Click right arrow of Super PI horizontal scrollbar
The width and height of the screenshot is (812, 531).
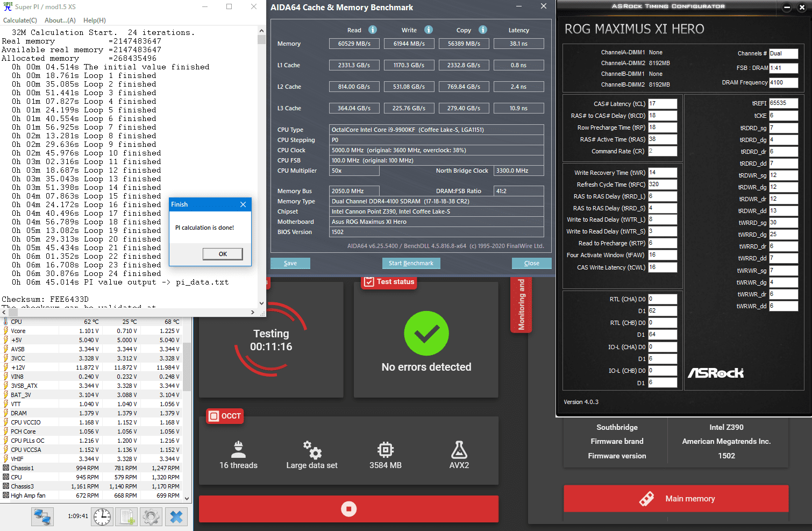pos(253,312)
